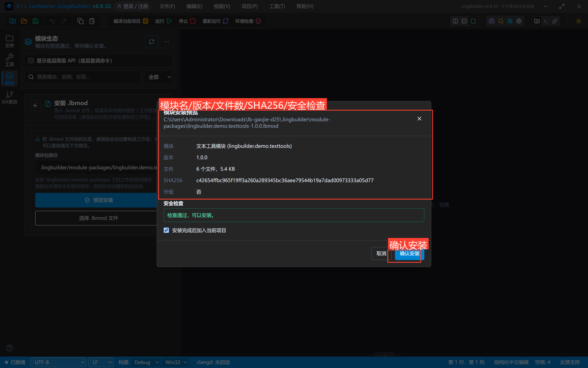This screenshot has width=588, height=368.
Task: Open the 文件(F) menu
Action: 167,6
